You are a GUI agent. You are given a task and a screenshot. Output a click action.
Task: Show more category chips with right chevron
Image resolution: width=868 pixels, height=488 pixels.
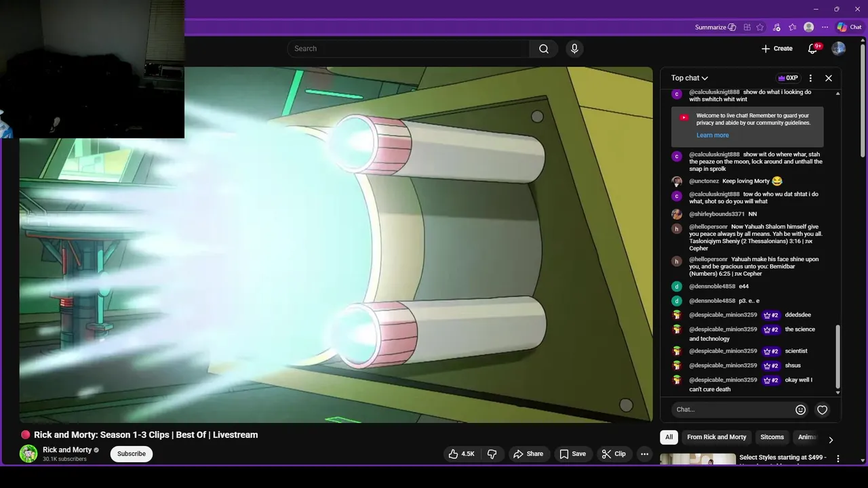[831, 440]
